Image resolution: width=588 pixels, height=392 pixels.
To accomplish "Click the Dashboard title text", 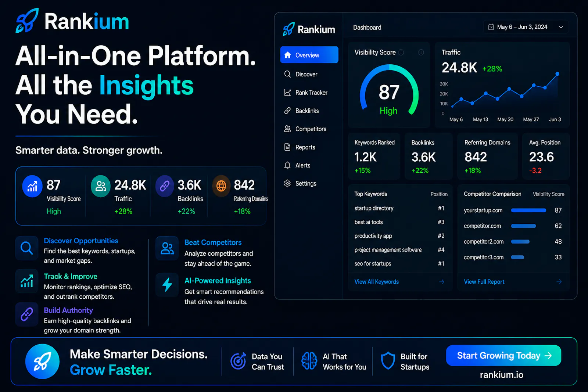I will point(367,28).
